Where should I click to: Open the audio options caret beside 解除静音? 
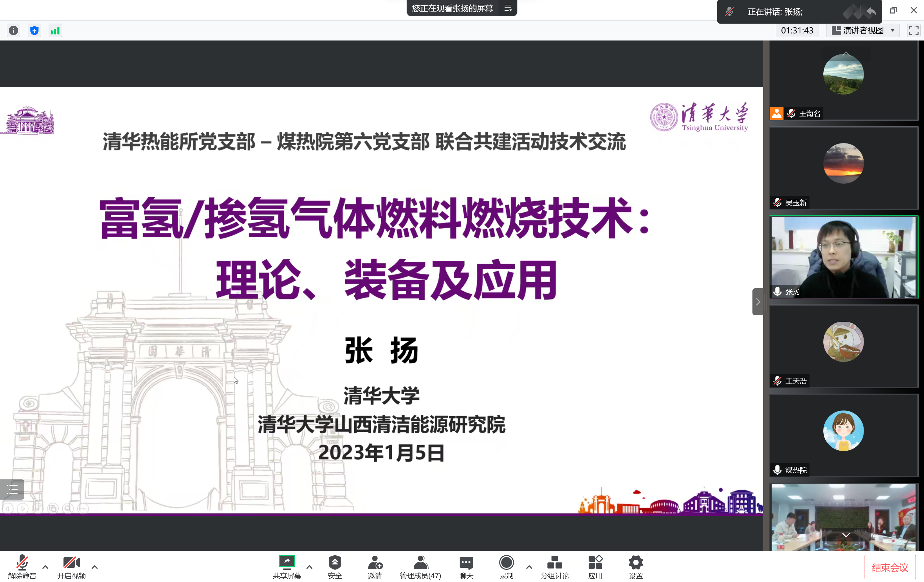tap(45, 567)
